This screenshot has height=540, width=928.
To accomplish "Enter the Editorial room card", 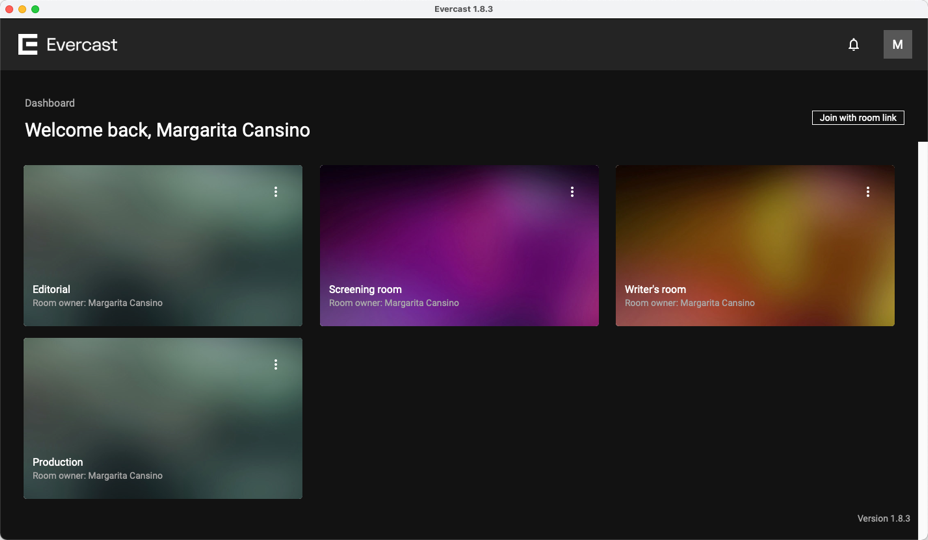I will [x=163, y=245].
